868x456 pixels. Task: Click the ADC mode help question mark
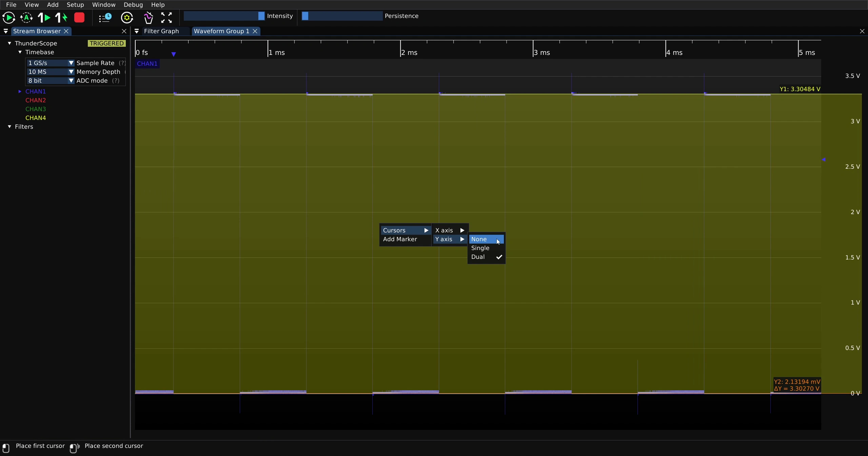[x=116, y=81]
